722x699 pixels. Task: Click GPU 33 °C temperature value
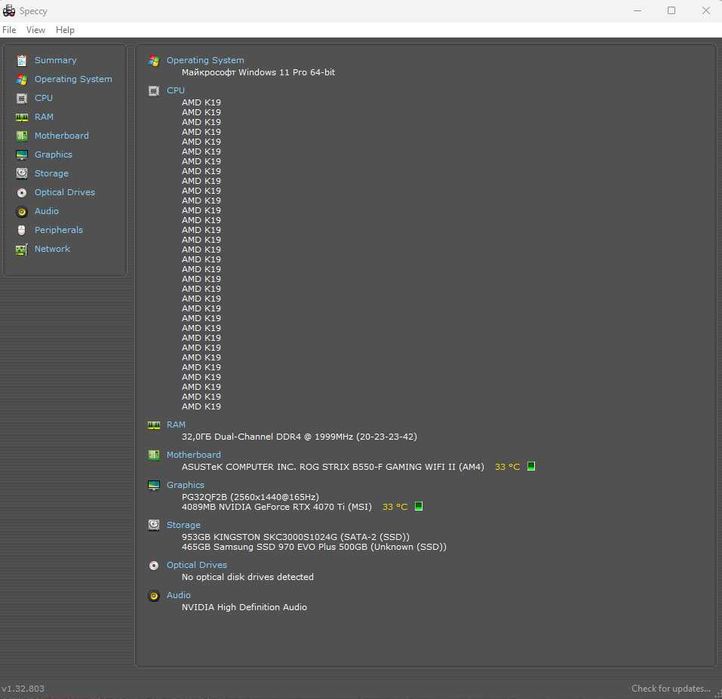click(395, 507)
